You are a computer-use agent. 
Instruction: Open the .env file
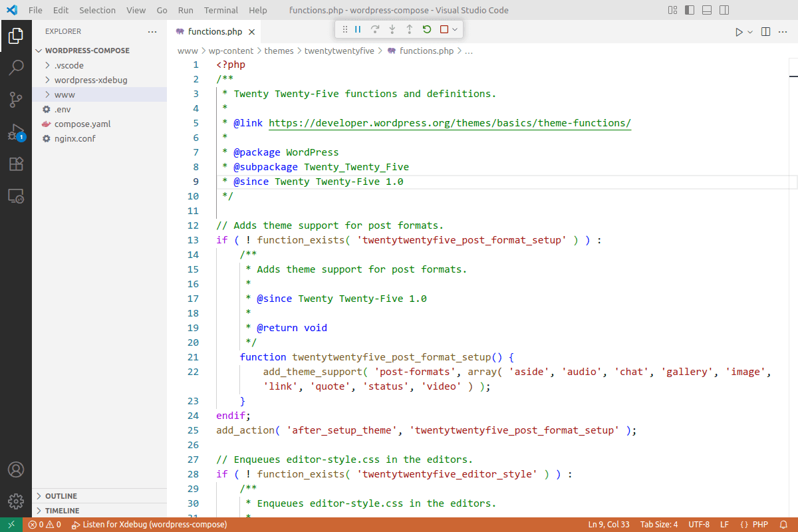pyautogui.click(x=100, y=109)
